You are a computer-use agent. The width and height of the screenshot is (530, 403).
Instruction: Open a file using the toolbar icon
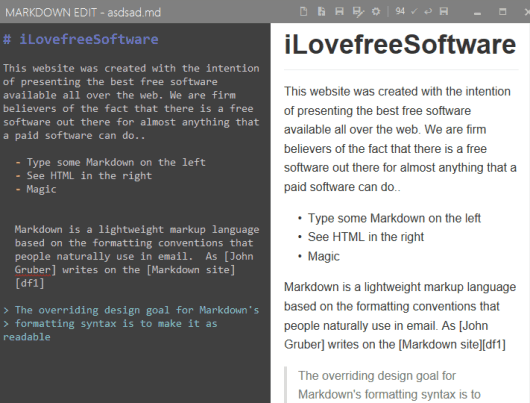coord(321,12)
